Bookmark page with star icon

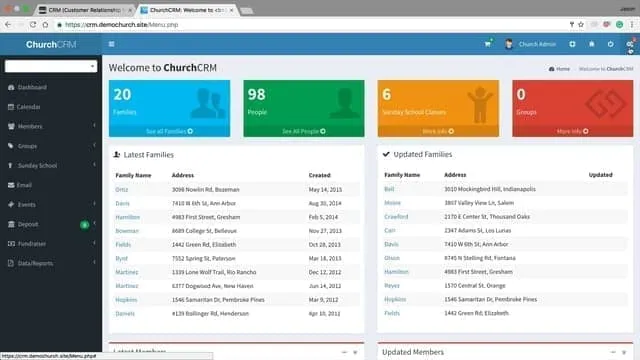(581, 24)
